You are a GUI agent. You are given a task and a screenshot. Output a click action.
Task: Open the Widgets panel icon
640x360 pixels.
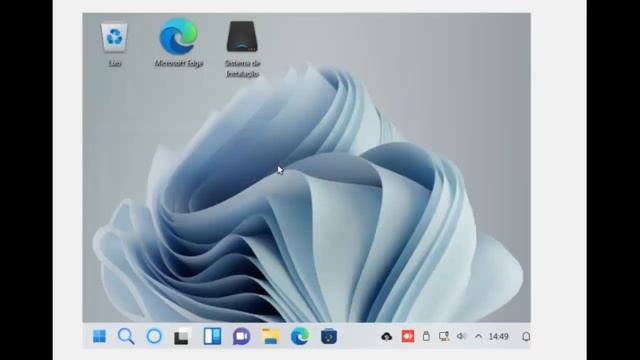[212, 337]
